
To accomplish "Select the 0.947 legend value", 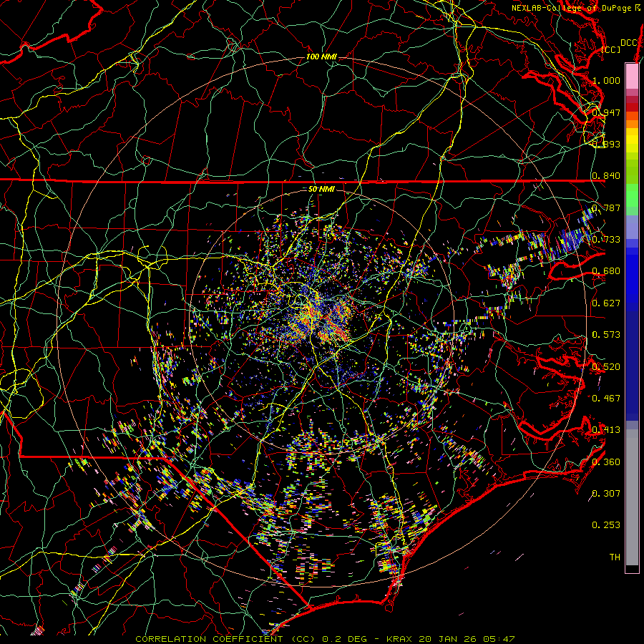I will coord(606,112).
